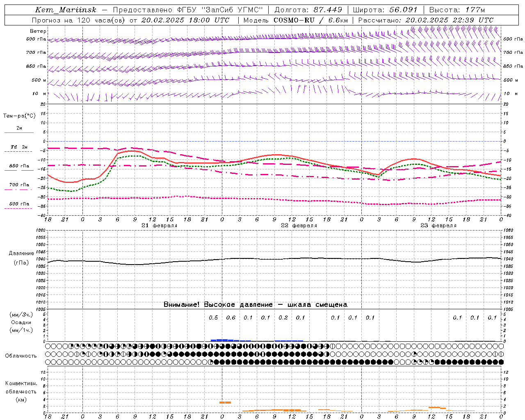
Task: Click the '23 февраля' date label
Action: tap(438, 226)
